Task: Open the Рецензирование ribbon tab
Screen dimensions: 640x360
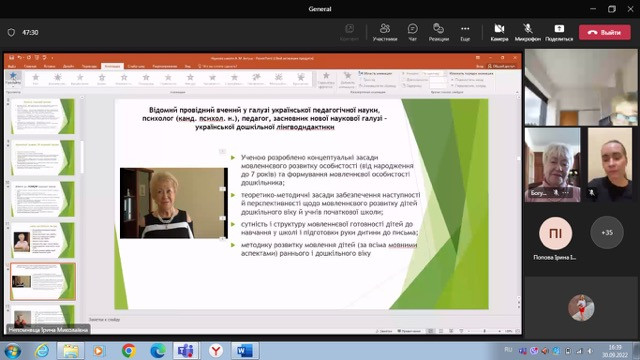Action: (x=165, y=66)
